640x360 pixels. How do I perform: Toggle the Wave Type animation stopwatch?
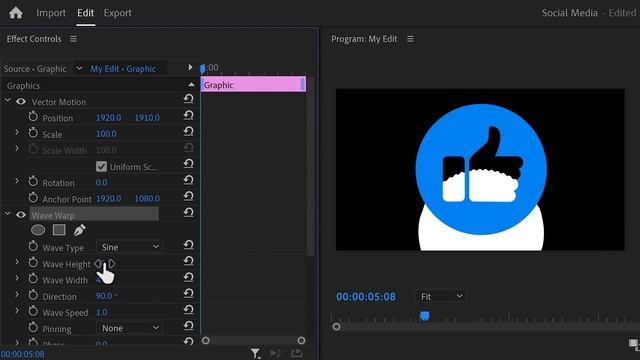(33, 247)
